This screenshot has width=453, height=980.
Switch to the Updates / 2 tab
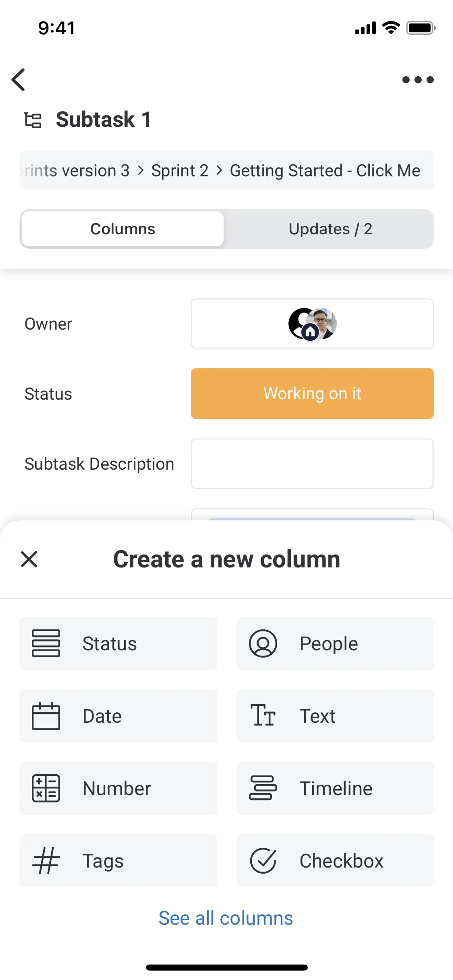click(330, 229)
